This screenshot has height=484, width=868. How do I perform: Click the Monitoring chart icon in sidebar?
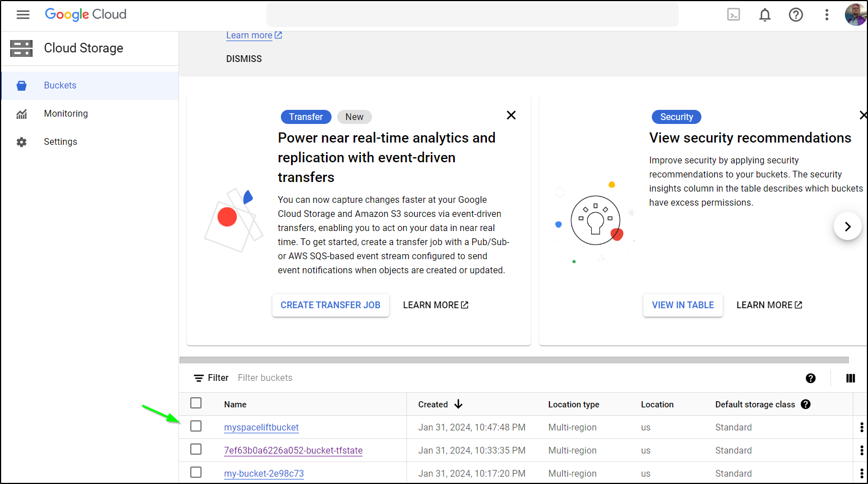click(21, 114)
